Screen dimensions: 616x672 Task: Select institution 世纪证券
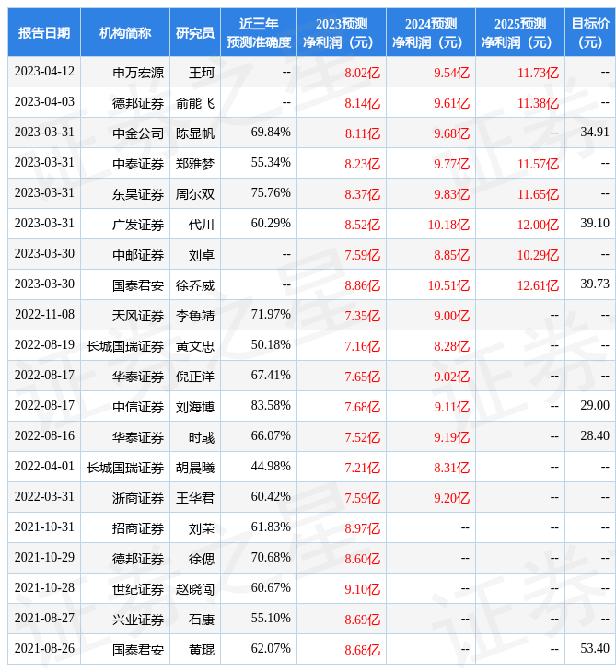pos(138,590)
